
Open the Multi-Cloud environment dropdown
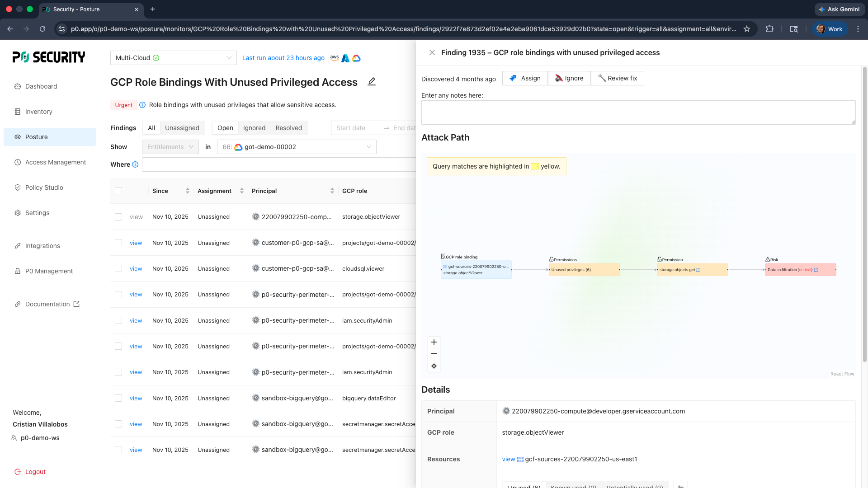[x=173, y=58]
